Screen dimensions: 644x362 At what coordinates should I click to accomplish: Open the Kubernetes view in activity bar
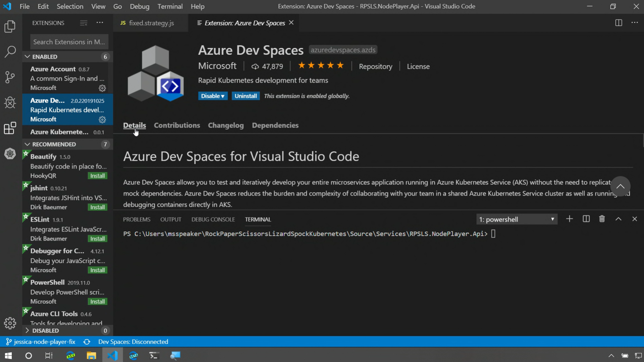coord(10,154)
